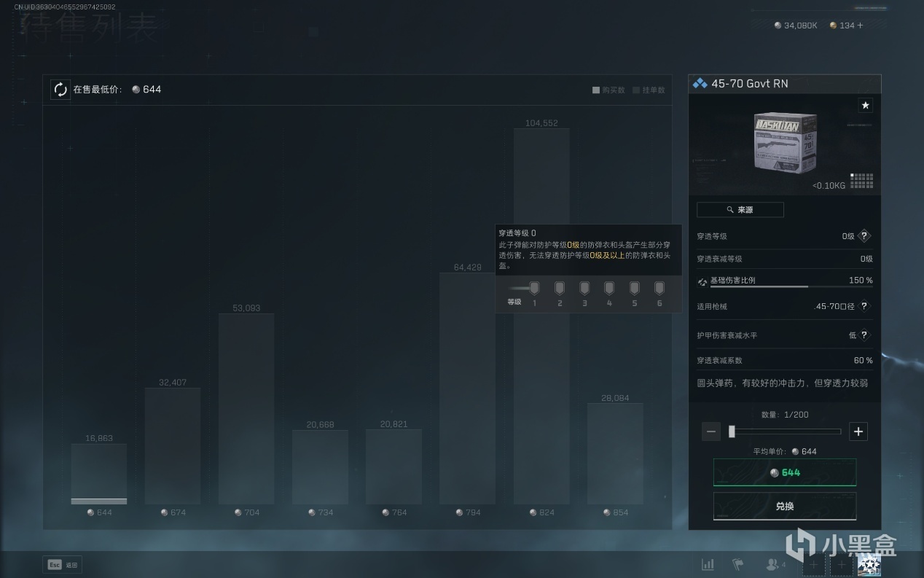Select the 794 price bar

point(467,388)
